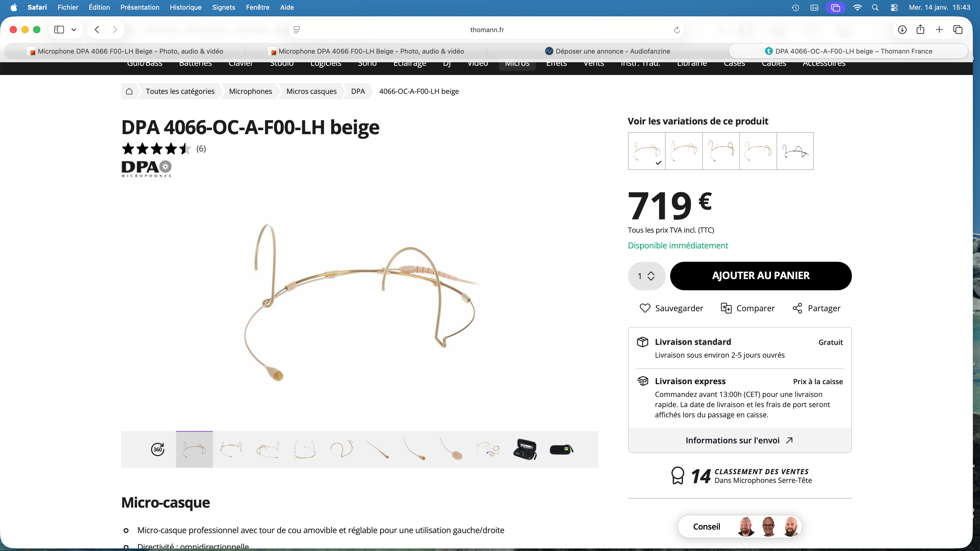
Task: Open Safari tab overview icon
Action: [958, 30]
